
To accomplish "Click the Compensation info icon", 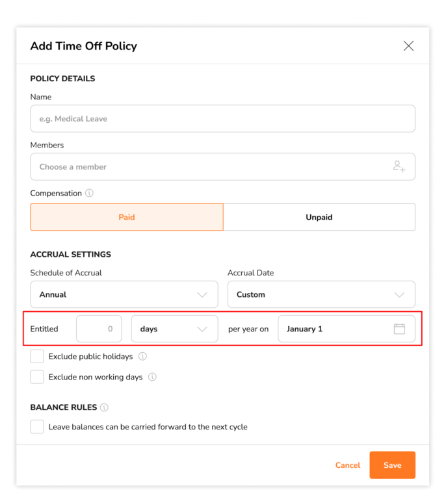I will (90, 193).
